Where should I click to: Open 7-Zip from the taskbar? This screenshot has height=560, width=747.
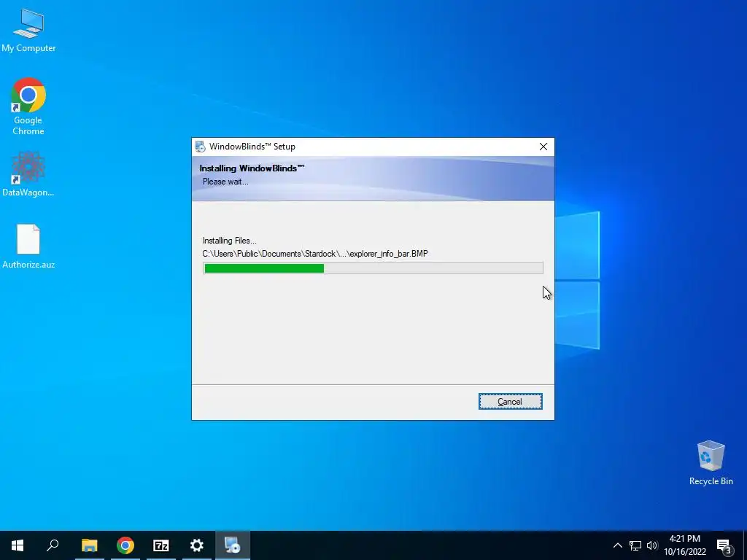(161, 545)
